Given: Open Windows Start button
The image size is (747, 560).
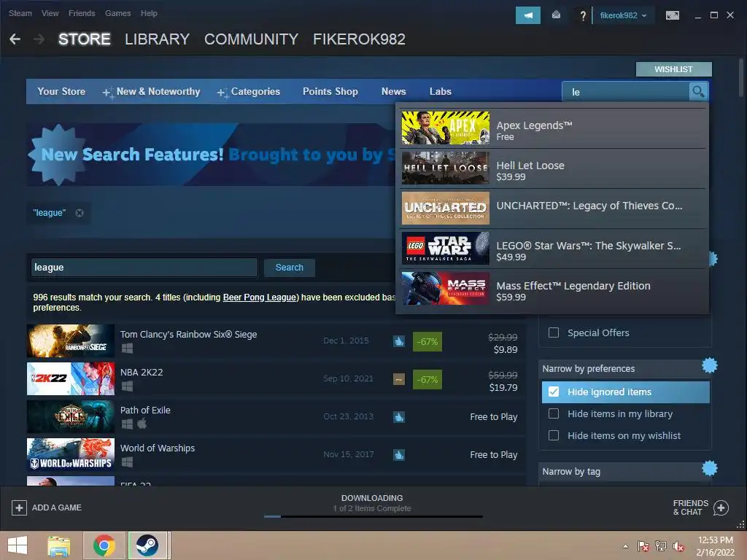Looking at the screenshot, I should pos(18,545).
